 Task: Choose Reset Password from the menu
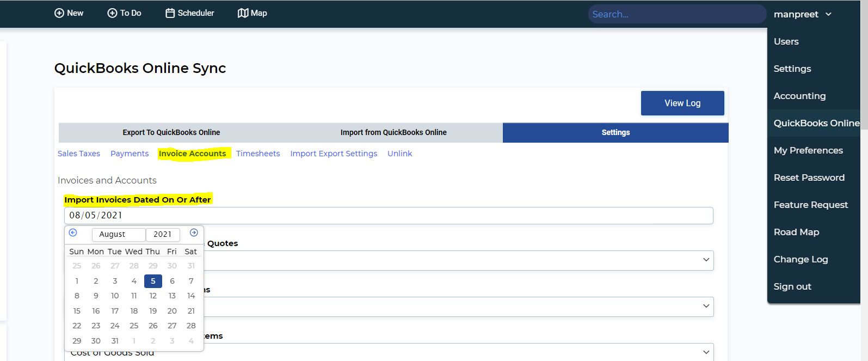(809, 178)
